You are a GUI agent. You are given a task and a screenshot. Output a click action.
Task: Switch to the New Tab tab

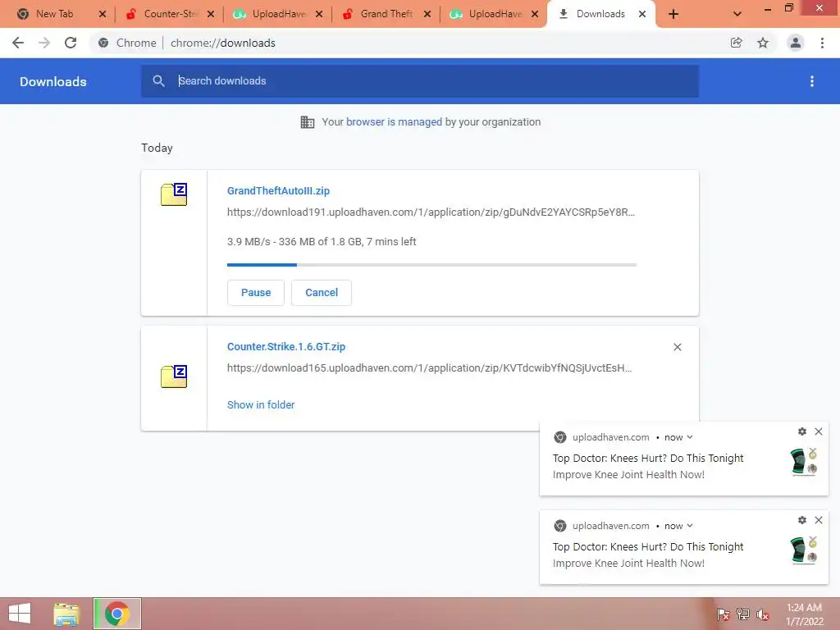pyautogui.click(x=53, y=14)
